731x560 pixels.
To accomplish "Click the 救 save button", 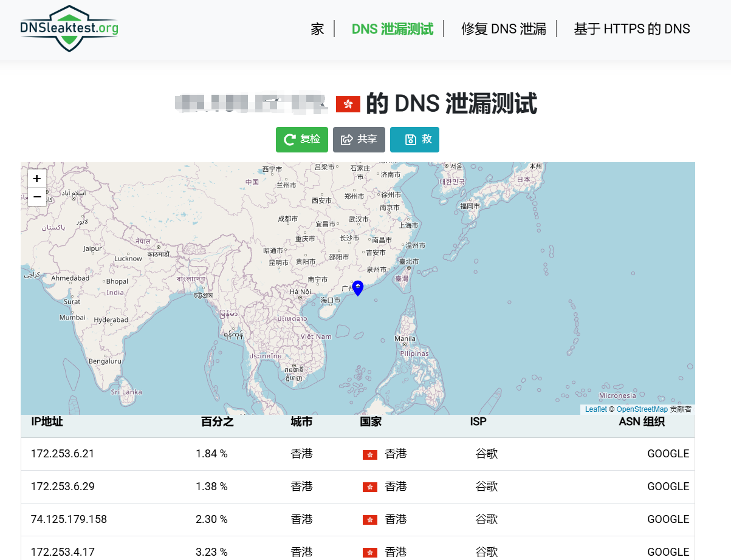I will tap(414, 140).
